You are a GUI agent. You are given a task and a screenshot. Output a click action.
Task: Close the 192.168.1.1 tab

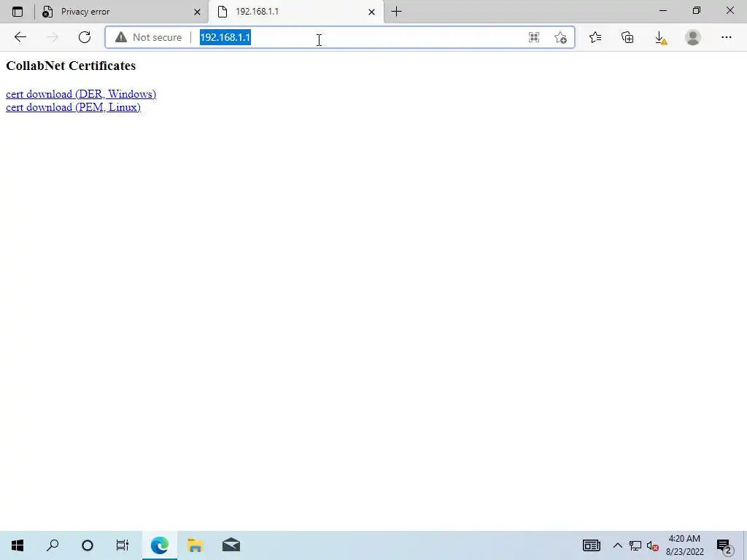[371, 12]
